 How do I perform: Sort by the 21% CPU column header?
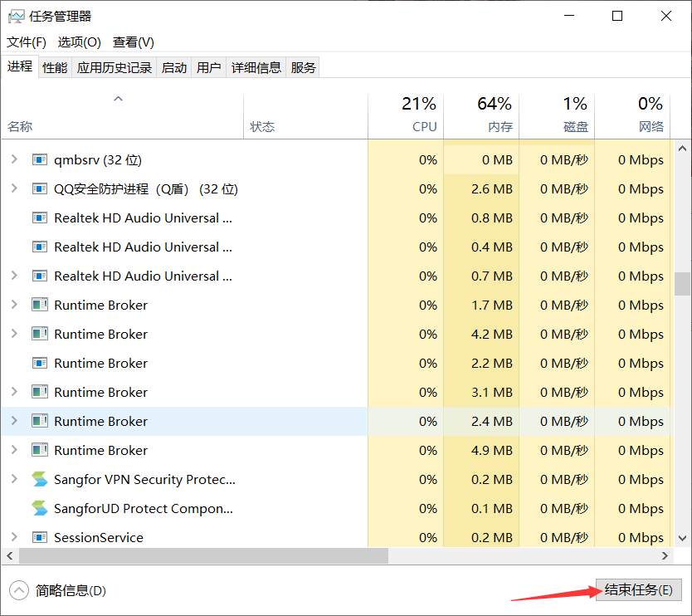pos(406,116)
